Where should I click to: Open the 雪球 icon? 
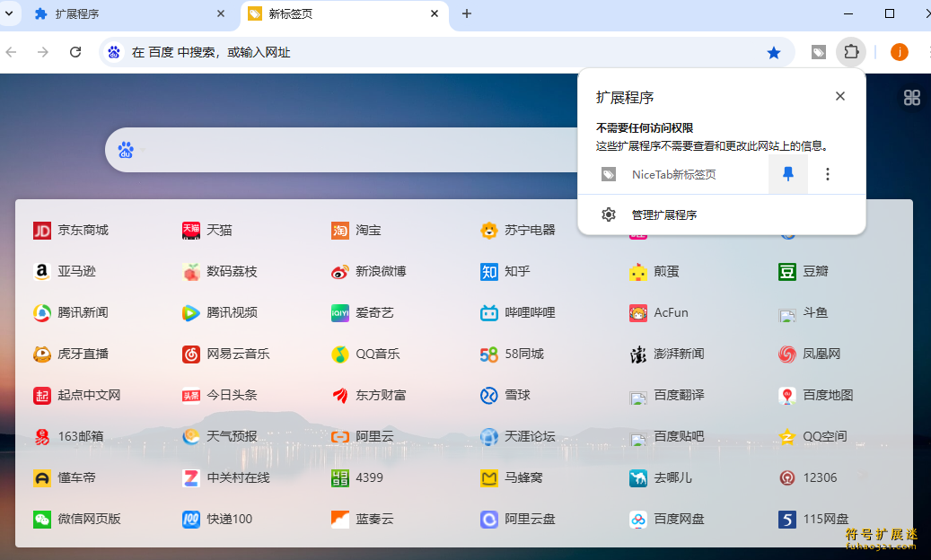(x=488, y=395)
